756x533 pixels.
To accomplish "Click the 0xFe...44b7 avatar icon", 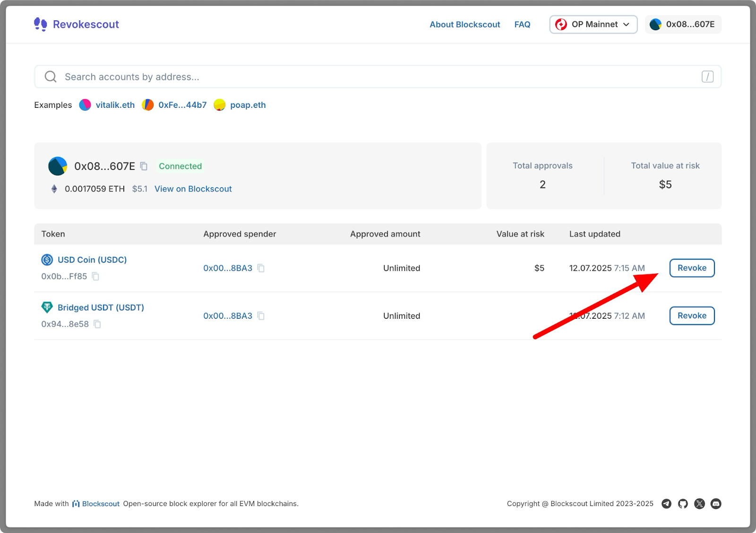I will 148,105.
